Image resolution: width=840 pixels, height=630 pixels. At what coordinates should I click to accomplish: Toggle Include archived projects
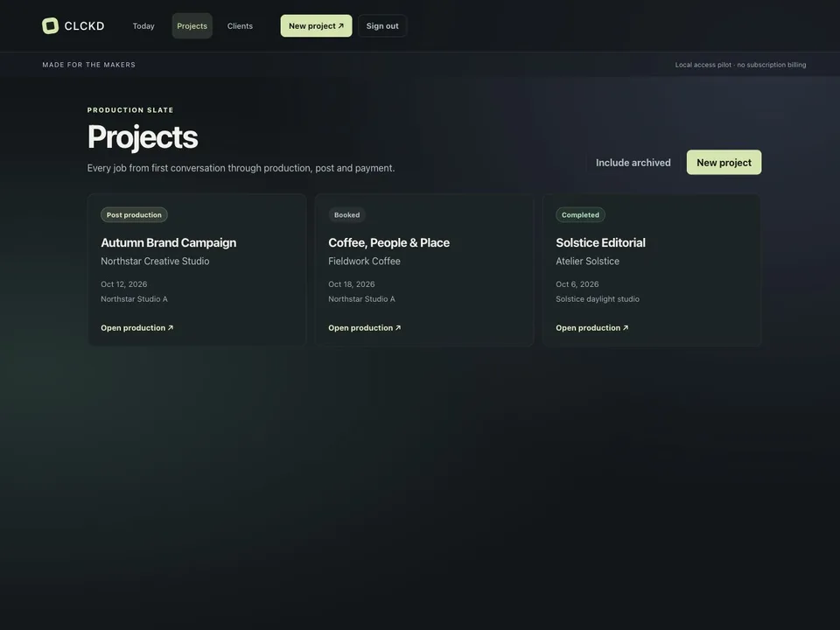point(633,163)
